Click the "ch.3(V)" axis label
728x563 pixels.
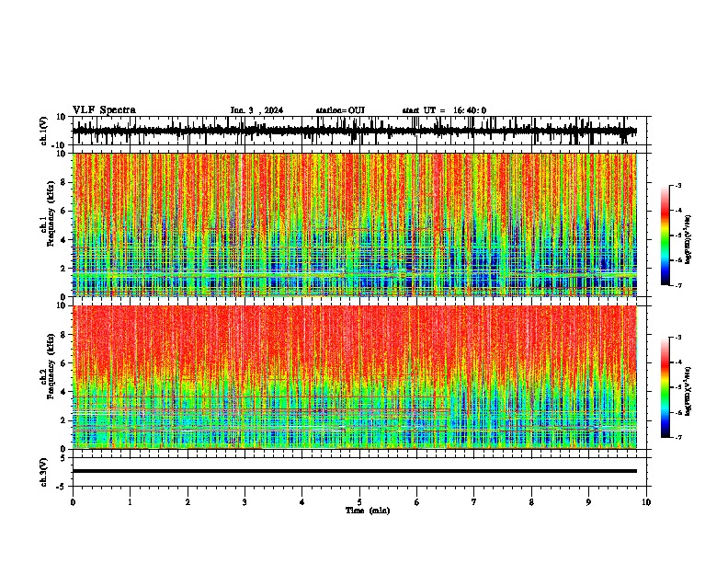coord(44,473)
